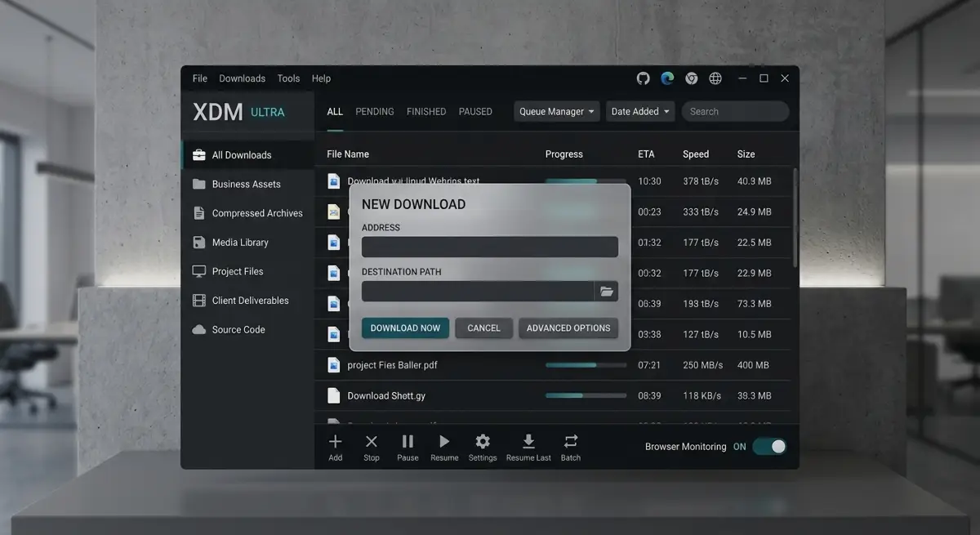Click the DESTINATION PATH input field
This screenshot has width=980, height=535.
(x=478, y=291)
